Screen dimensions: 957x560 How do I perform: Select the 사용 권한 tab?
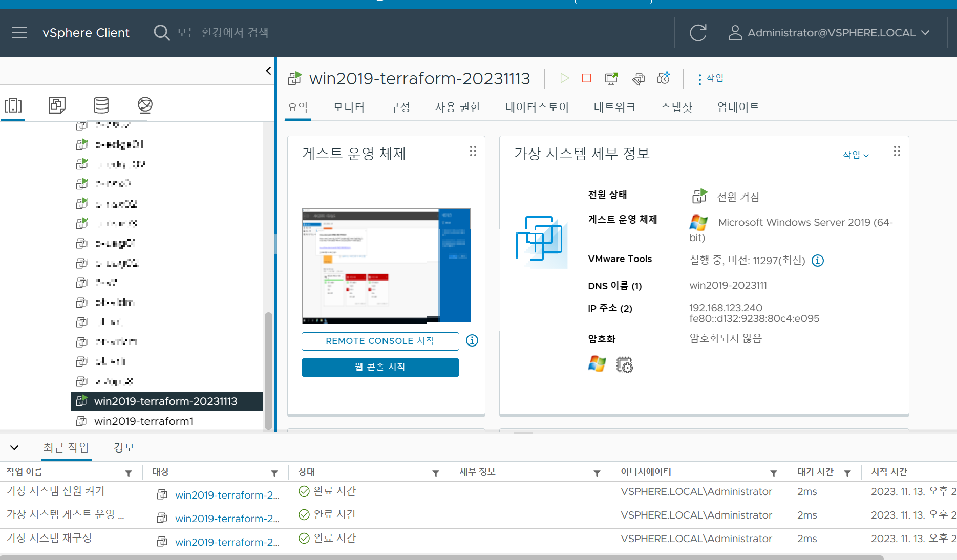tap(457, 107)
